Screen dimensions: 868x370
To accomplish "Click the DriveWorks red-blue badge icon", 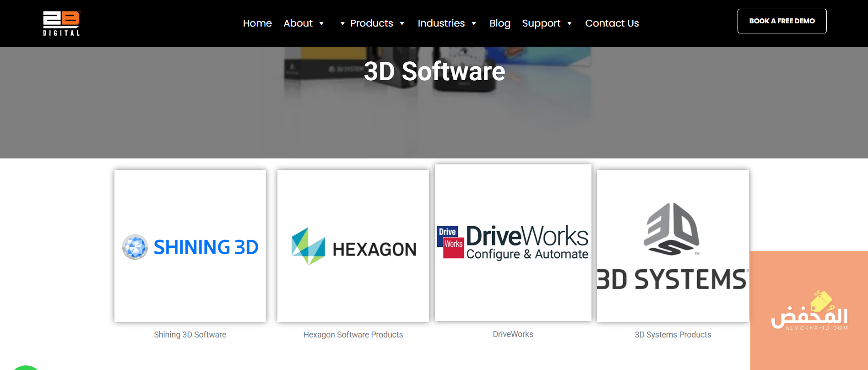I will [x=450, y=242].
